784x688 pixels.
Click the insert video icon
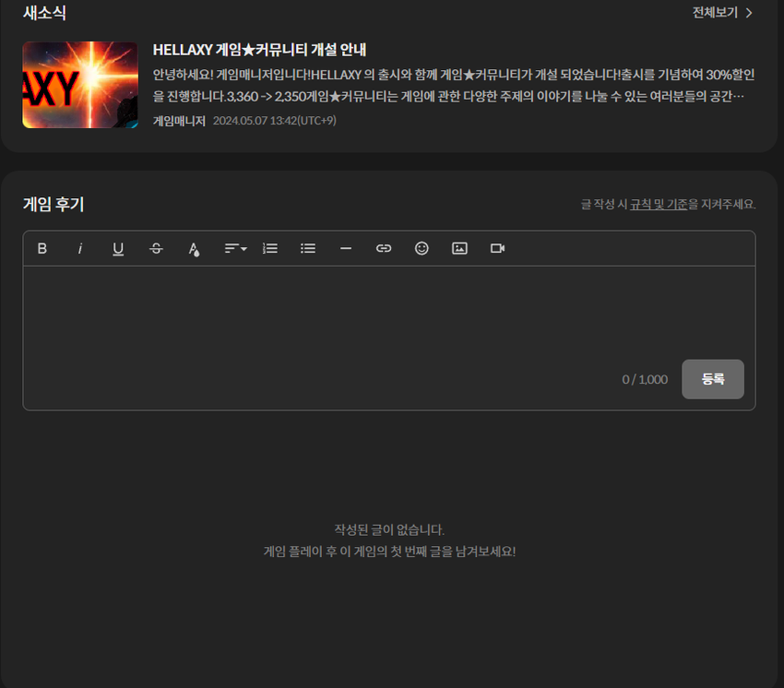click(x=498, y=249)
